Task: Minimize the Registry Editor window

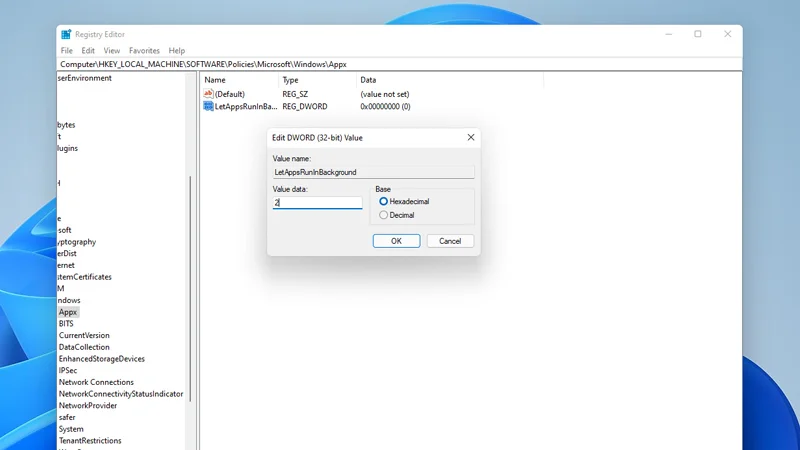Action: (x=668, y=34)
